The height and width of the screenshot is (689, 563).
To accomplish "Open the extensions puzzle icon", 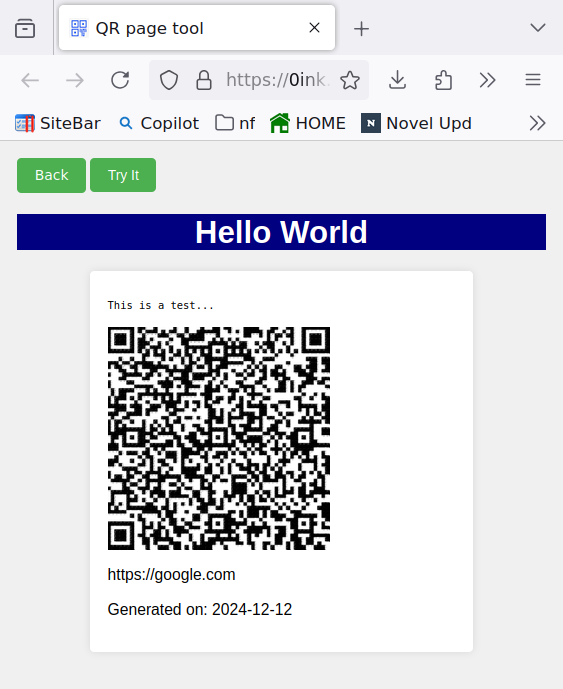I will 443,80.
